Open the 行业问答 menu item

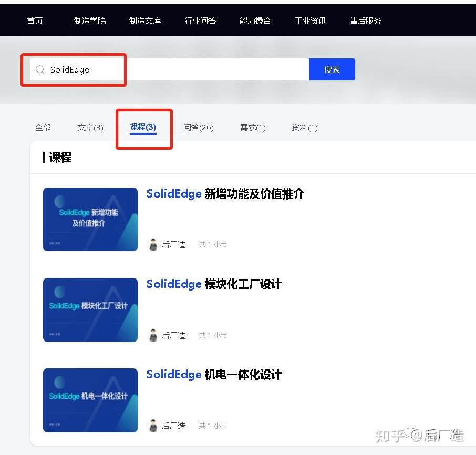pyautogui.click(x=200, y=20)
